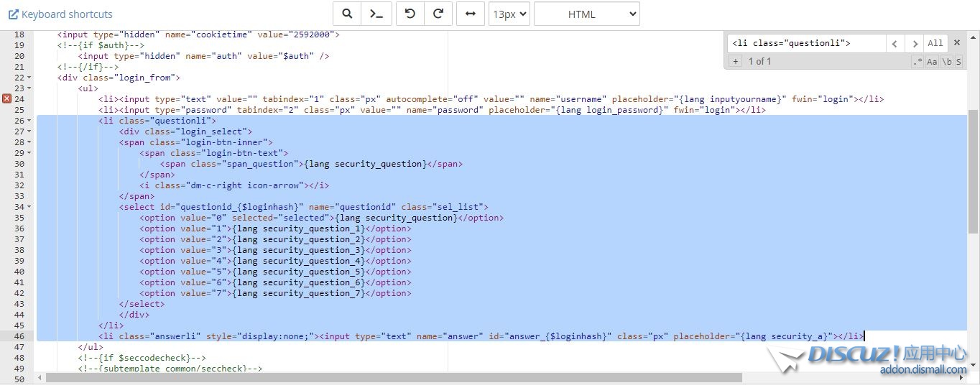Collapse the select block at line 34
This screenshot has width=980, height=388.
pyautogui.click(x=29, y=207)
